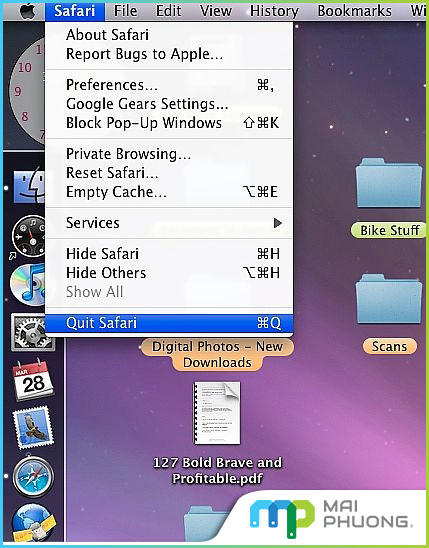Open the History menu
Screen dimensions: 429x548
pos(274,11)
